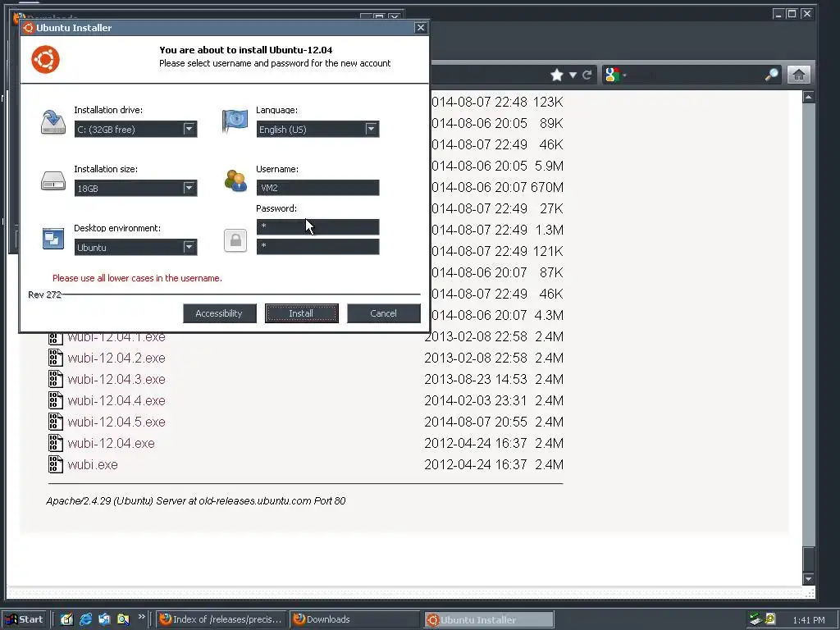
Task: Launch Internet Explorer from Quick Launch
Action: coord(85,620)
